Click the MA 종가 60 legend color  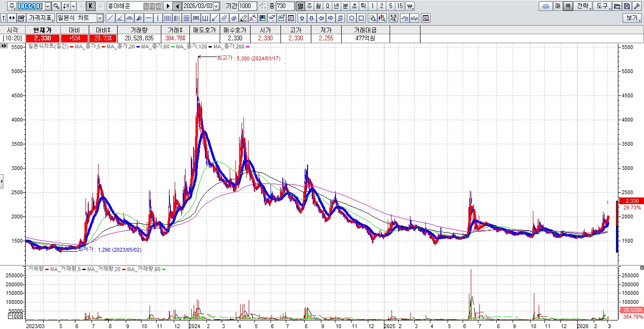point(173,47)
